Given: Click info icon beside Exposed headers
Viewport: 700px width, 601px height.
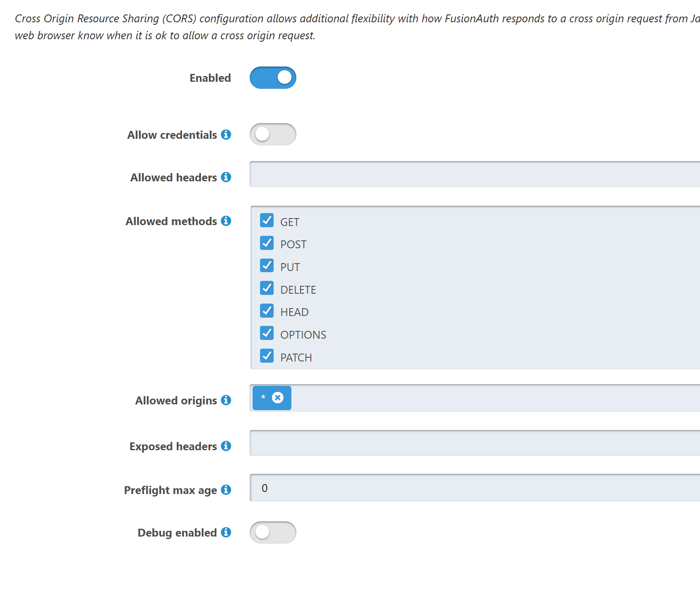Looking at the screenshot, I should 226,446.
